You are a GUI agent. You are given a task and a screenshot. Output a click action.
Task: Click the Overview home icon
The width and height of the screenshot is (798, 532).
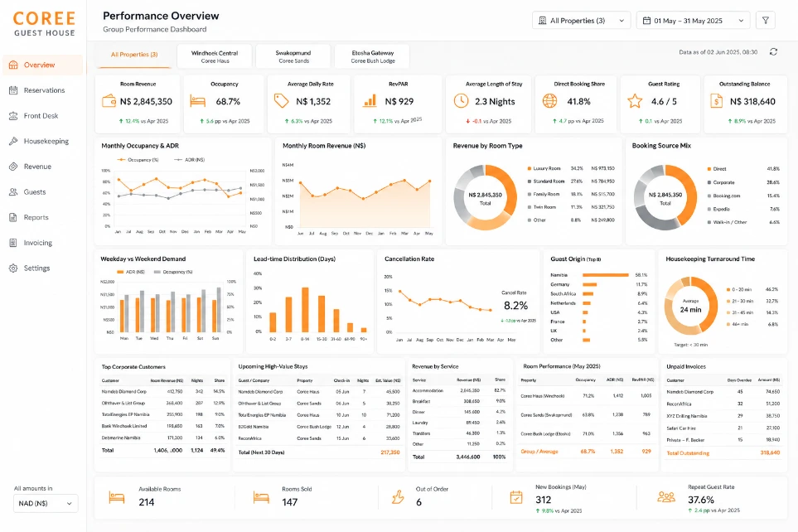point(13,65)
